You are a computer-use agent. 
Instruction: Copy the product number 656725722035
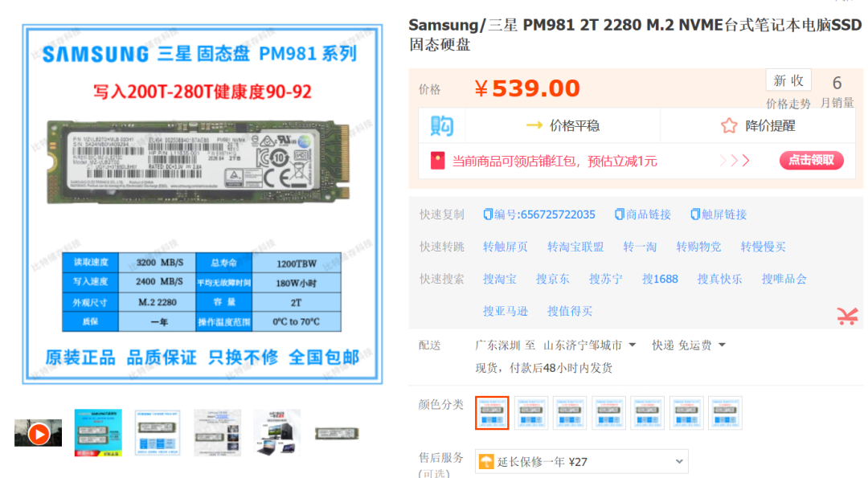[x=539, y=214]
